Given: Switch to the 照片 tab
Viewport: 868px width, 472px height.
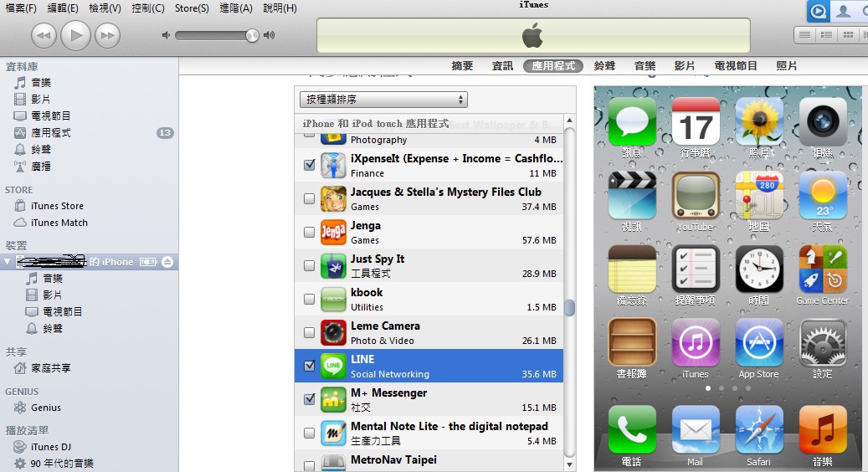Looking at the screenshot, I should click(787, 66).
